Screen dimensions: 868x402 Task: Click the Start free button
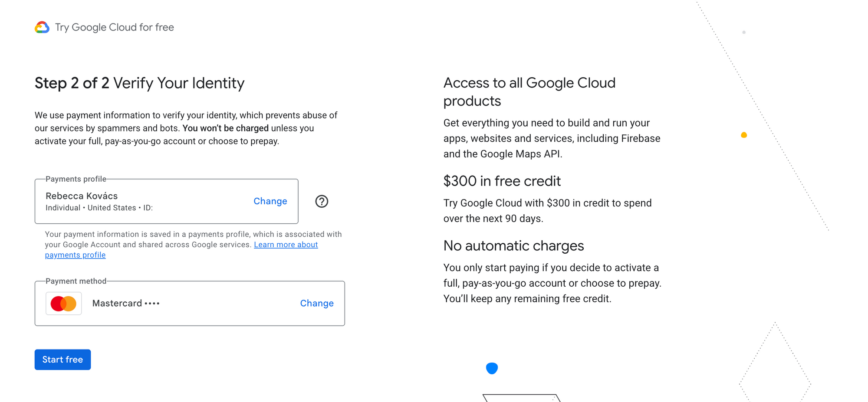coord(63,360)
